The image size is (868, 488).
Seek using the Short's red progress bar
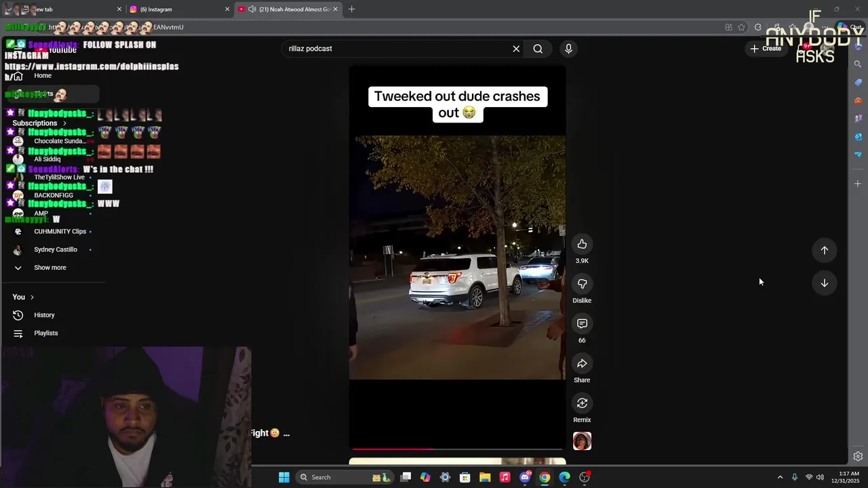[x=457, y=449]
